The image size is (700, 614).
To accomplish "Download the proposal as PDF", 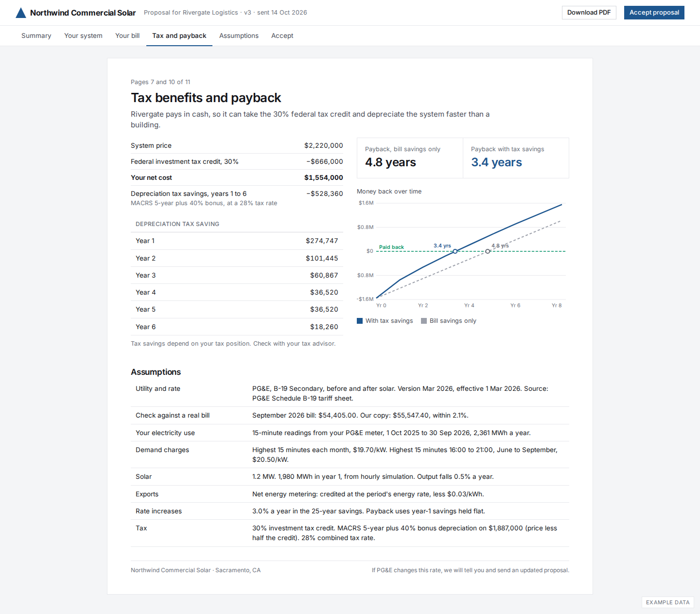I will pos(589,13).
